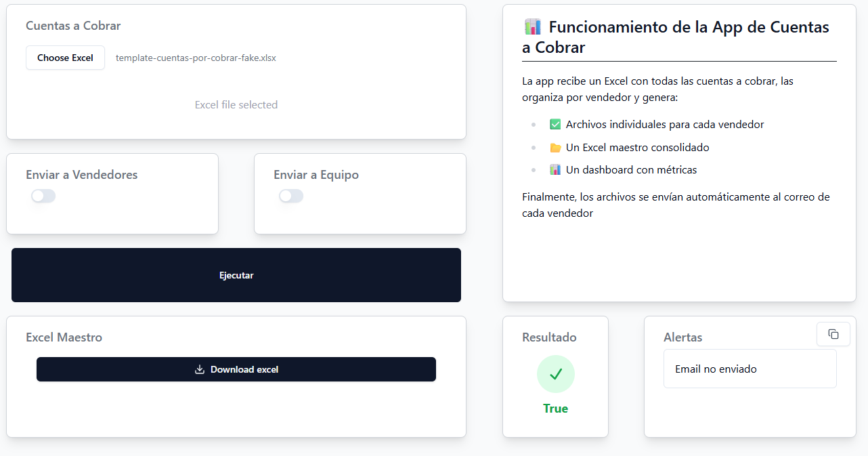
Task: Enable the Enviar a Equipo switch
Action: (x=291, y=195)
